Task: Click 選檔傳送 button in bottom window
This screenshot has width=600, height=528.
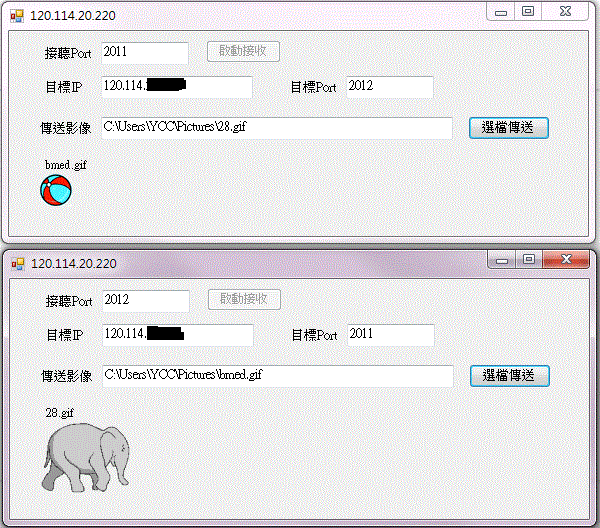Action: [509, 376]
